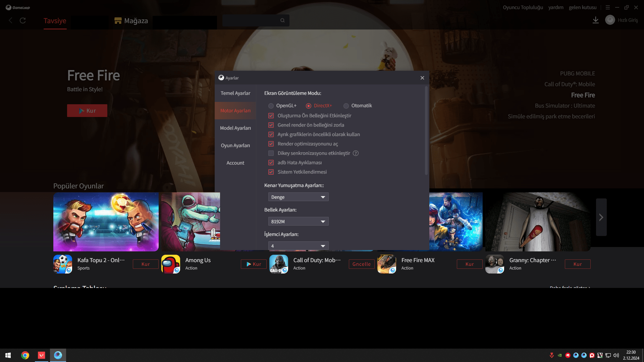The image size is (644, 362).
Task: Show next popular games with right arrow
Action: pos(601,217)
